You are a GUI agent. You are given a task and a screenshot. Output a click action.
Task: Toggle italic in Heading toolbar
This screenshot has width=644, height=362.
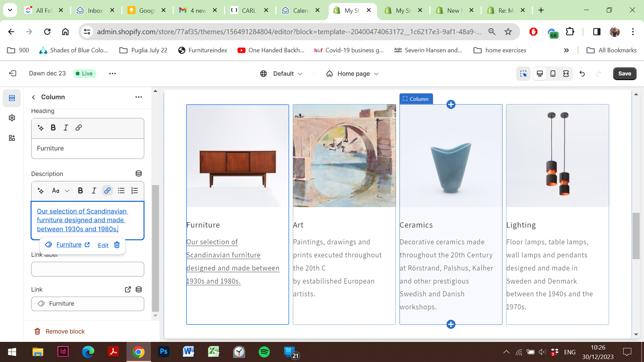tap(66, 128)
